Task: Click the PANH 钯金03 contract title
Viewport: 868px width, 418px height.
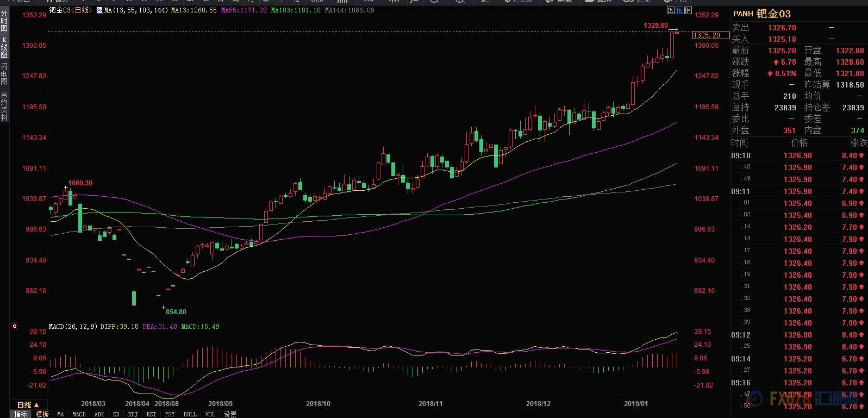Action: 761,14
